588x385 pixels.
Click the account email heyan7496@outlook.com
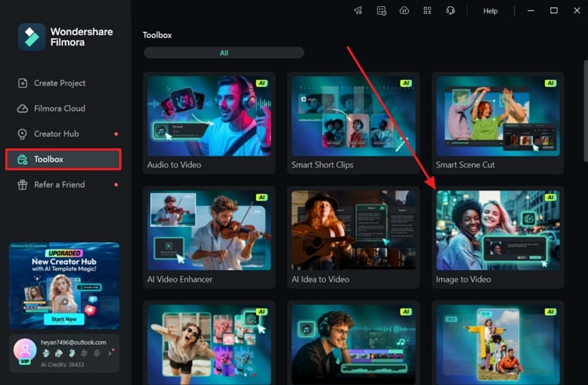[x=73, y=342]
